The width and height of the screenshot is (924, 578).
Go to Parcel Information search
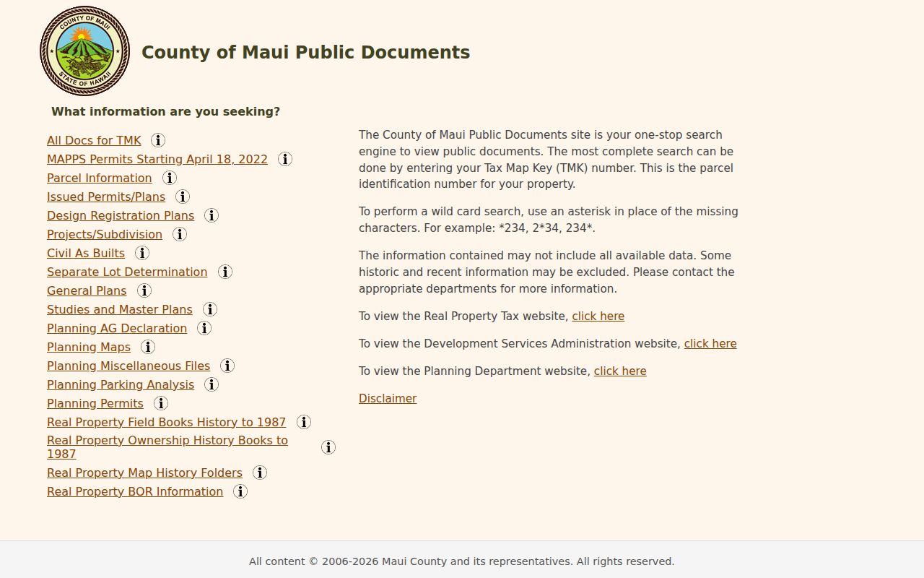(100, 178)
